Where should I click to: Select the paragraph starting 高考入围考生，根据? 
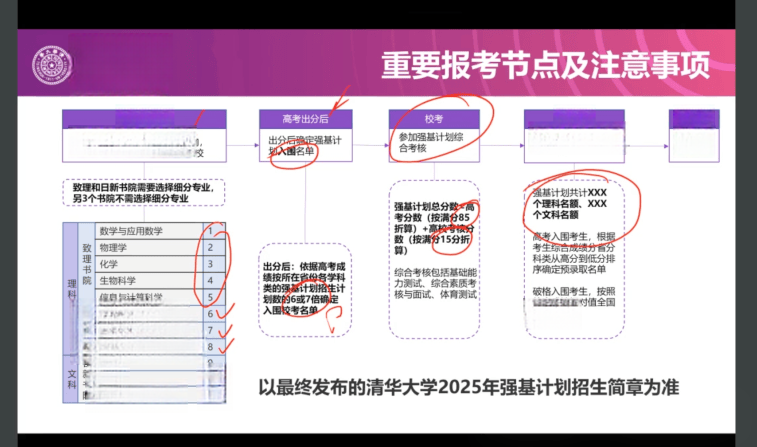(x=574, y=253)
